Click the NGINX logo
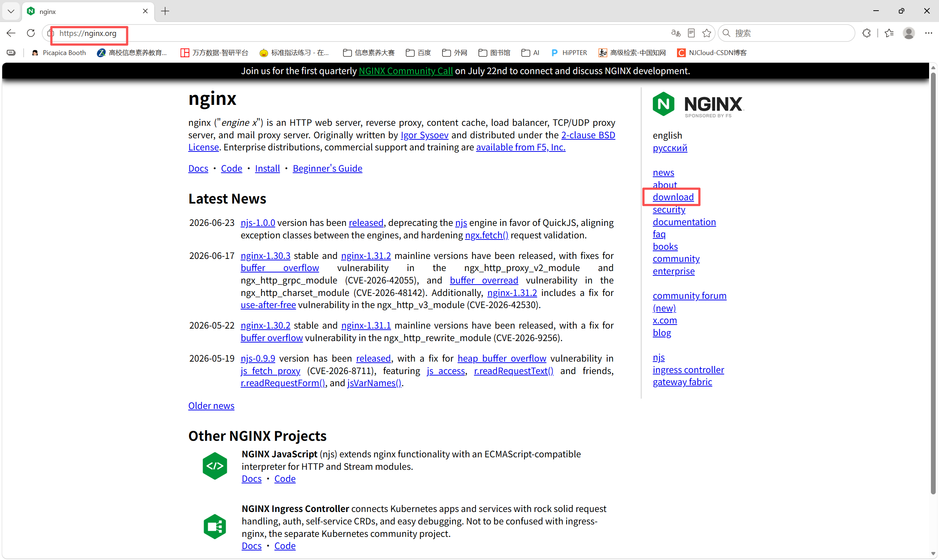Screen dimensions: 939x560 tap(698, 105)
